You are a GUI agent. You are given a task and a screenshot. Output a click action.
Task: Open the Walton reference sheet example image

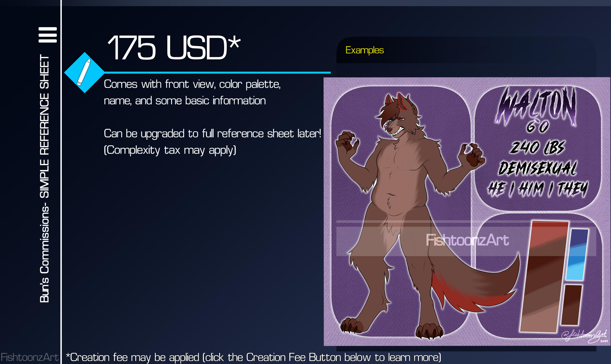point(467,211)
